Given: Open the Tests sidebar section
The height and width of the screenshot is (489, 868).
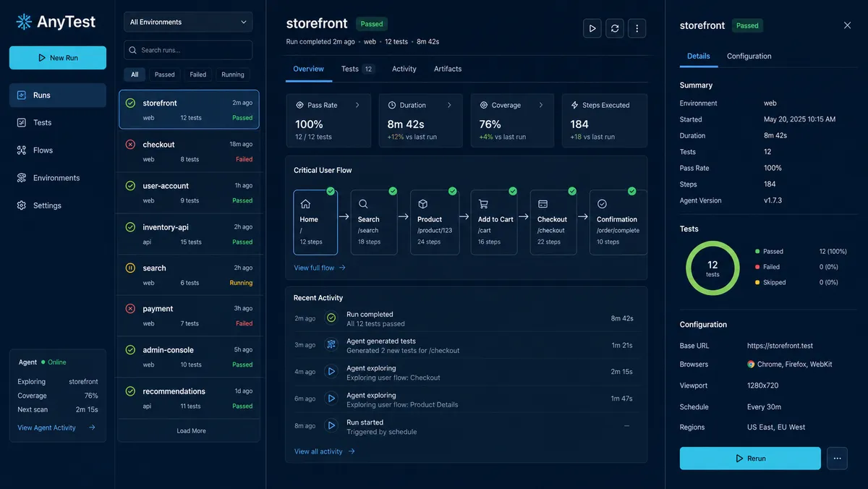Looking at the screenshot, I should 58,122.
